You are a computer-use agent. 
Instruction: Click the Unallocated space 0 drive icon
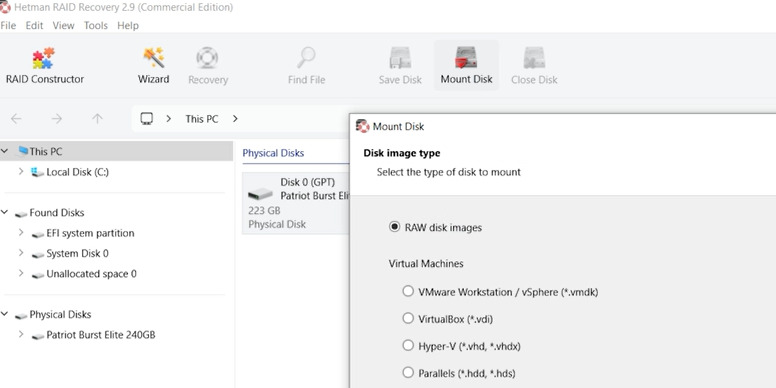point(38,275)
